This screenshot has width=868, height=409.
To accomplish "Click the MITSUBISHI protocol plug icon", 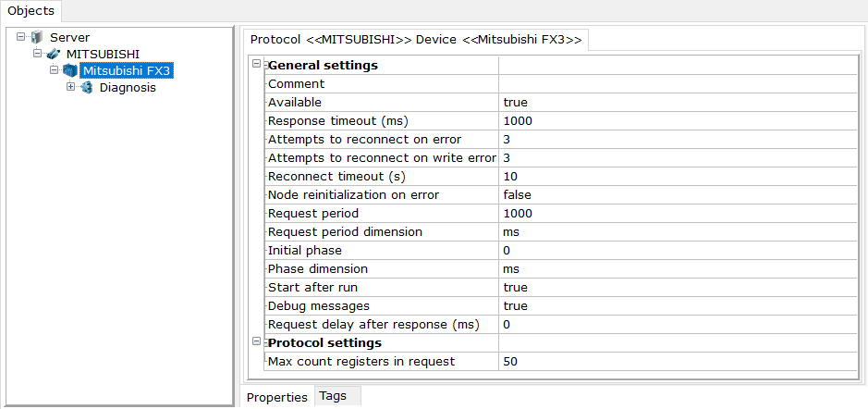I will click(x=54, y=54).
